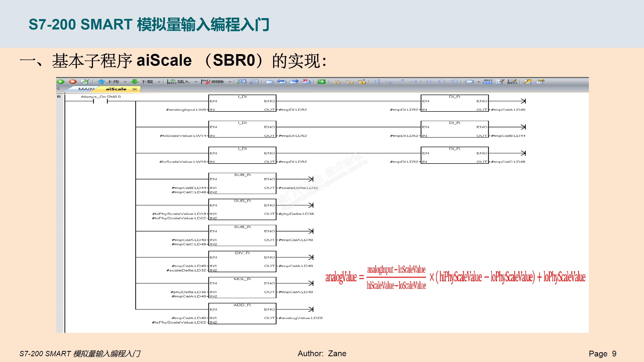Click the download (下载) green arrow
The height and width of the screenshot is (362, 644).
[x=135, y=82]
